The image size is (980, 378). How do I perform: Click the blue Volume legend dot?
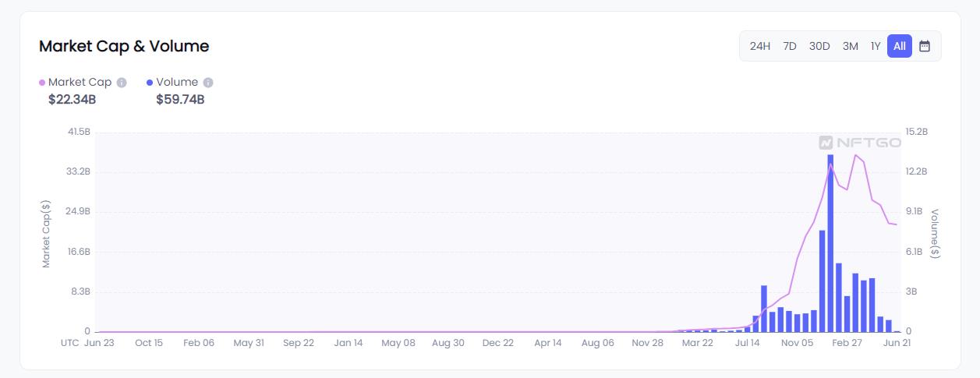150,83
